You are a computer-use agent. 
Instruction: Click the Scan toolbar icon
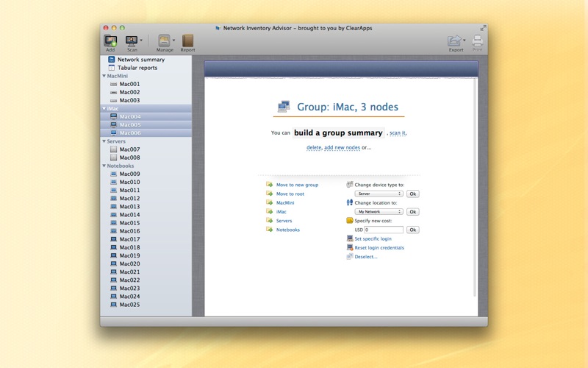pos(132,40)
